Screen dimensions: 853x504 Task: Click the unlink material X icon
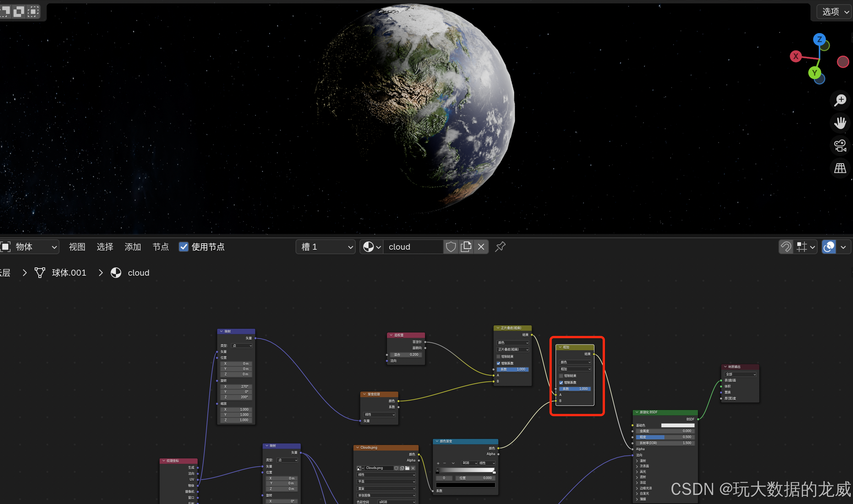coord(481,247)
